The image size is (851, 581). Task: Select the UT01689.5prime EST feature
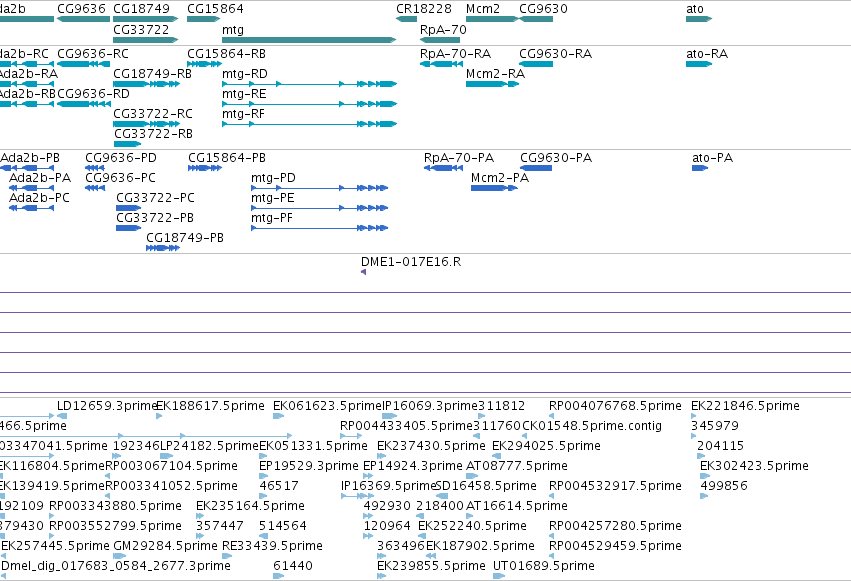click(499, 576)
